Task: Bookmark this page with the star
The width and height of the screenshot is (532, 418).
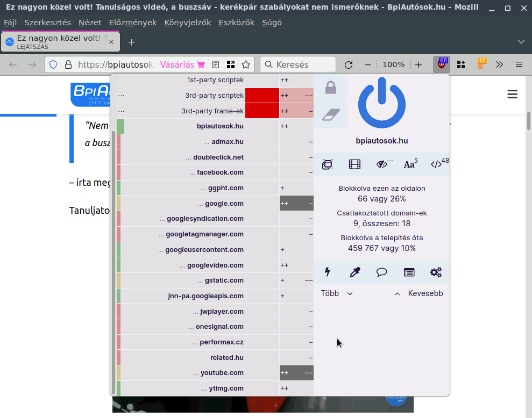Action: click(x=246, y=64)
